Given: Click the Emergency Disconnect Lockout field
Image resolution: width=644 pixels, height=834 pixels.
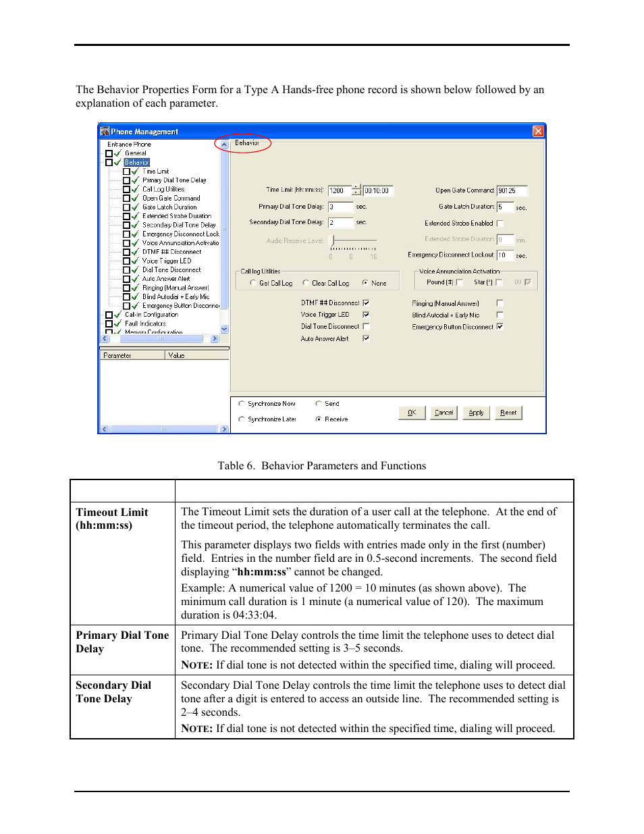Looking at the screenshot, I should [x=505, y=255].
